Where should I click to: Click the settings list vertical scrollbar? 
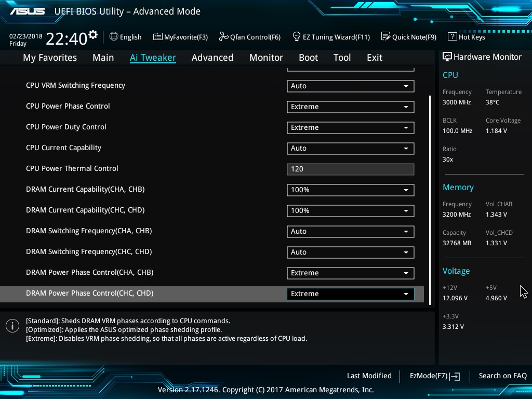pos(430,200)
